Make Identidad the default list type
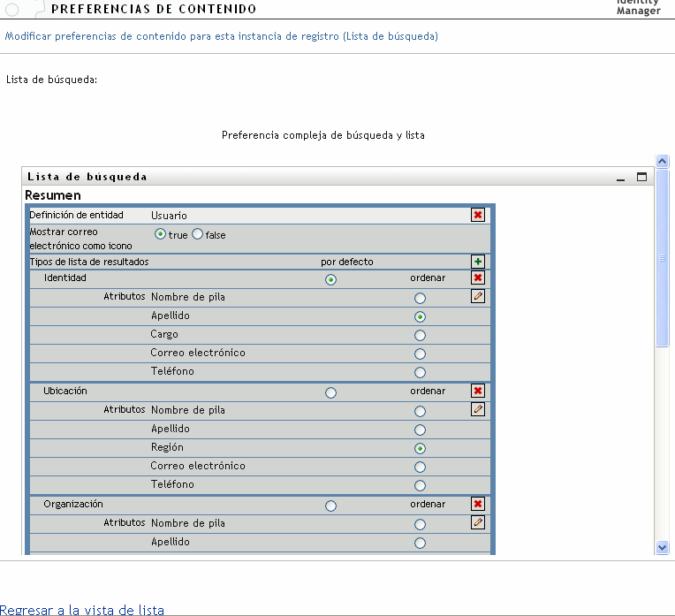Image resolution: width=675 pixels, height=616 pixels. (330, 280)
